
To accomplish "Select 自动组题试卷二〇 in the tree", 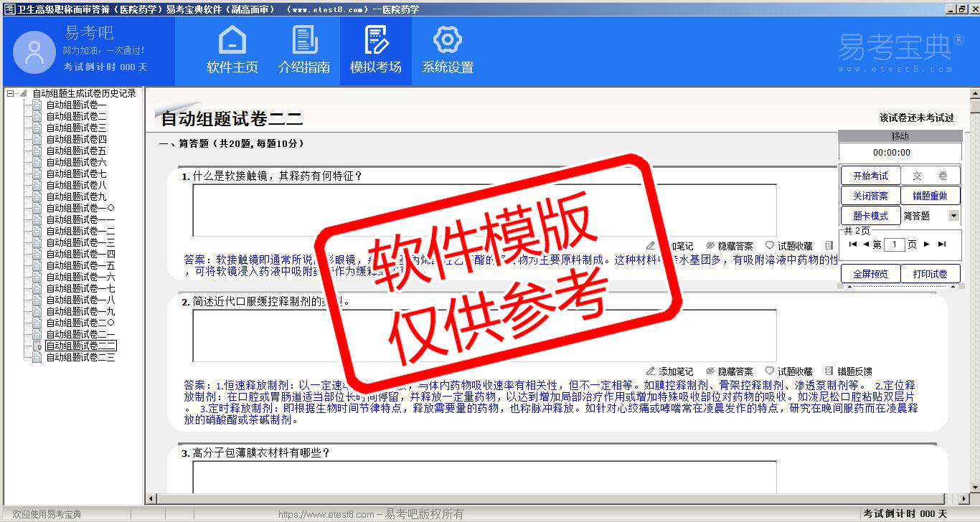I will [x=80, y=323].
